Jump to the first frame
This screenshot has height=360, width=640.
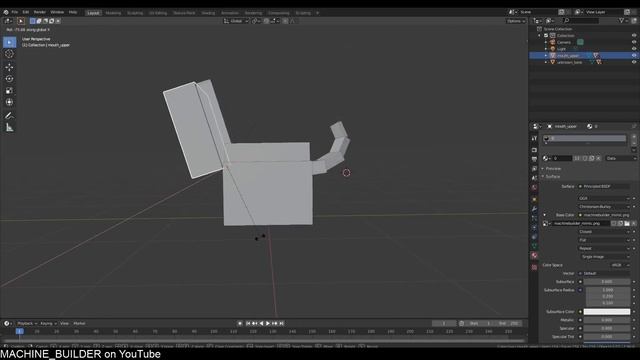(x=248, y=323)
